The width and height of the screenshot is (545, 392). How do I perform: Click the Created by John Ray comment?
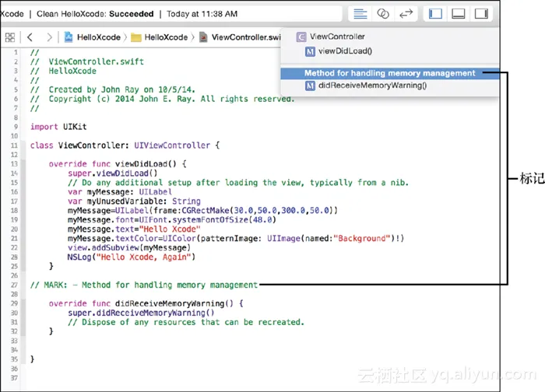pos(113,89)
